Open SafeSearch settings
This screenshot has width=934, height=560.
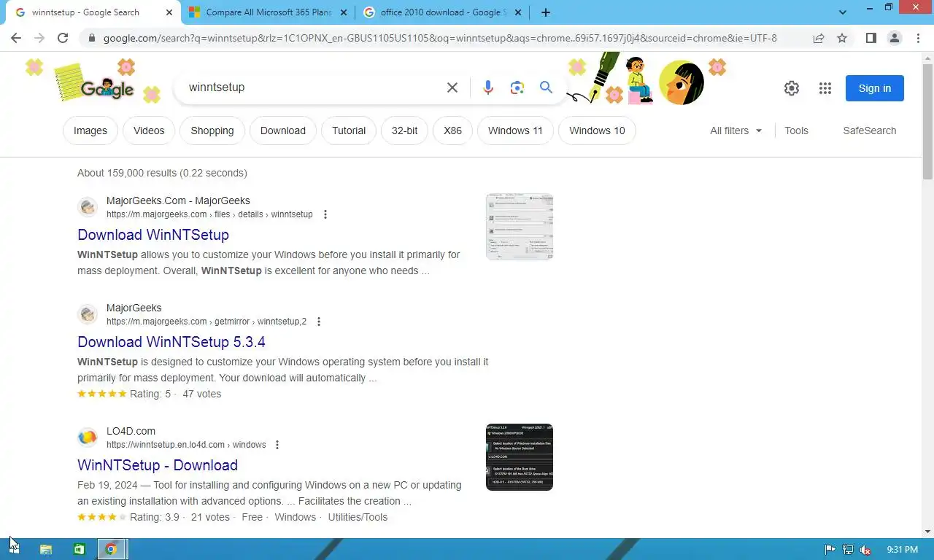click(869, 131)
